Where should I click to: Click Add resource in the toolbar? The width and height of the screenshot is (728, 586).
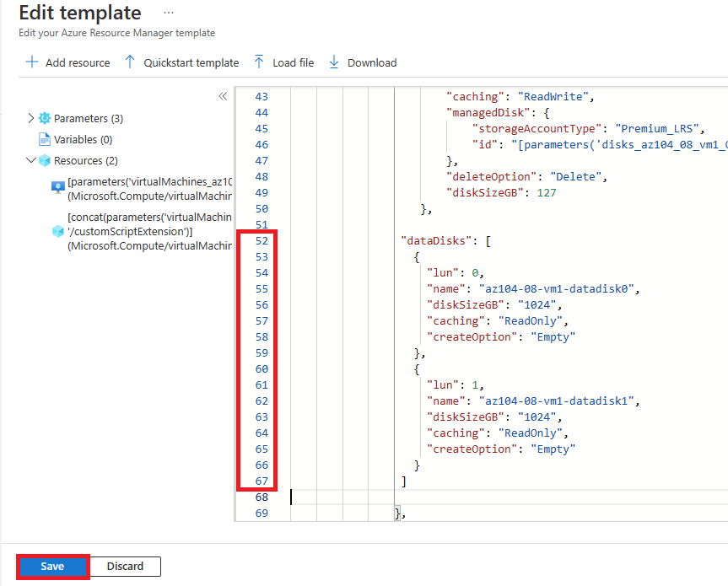click(x=67, y=62)
